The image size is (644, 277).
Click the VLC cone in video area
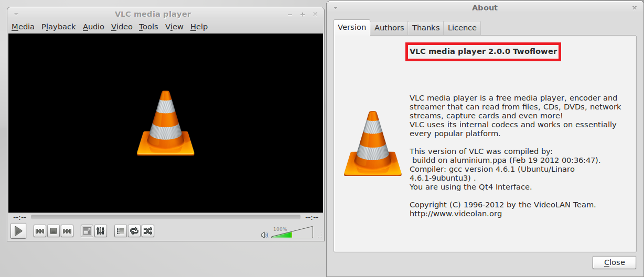point(166,123)
